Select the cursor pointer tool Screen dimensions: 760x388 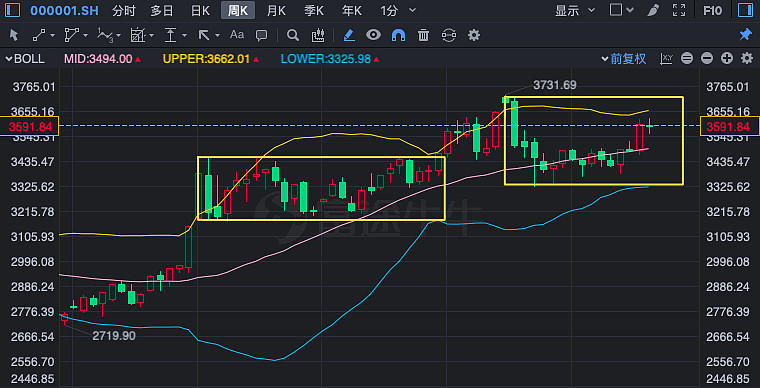pos(14,35)
